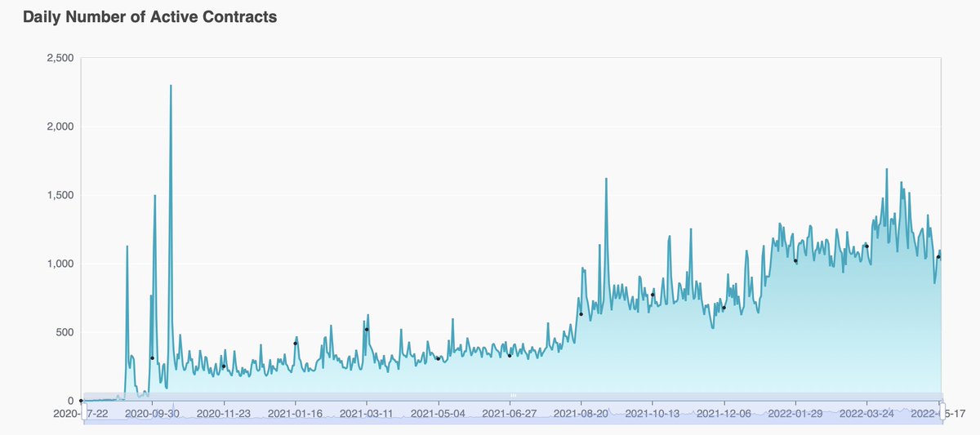Screen dimensions: 980x435
Task: Click the 2021-06-27 x-axis date label
Action: point(510,414)
